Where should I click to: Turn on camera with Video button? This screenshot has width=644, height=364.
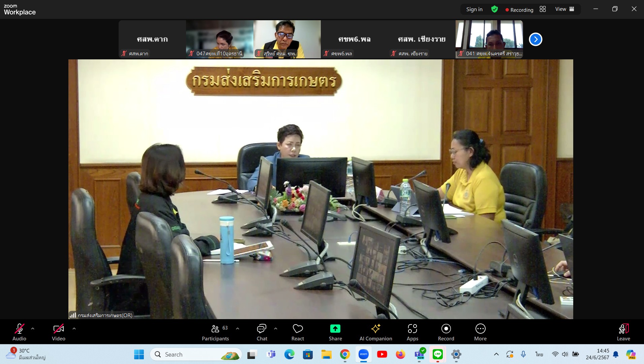pos(58,332)
